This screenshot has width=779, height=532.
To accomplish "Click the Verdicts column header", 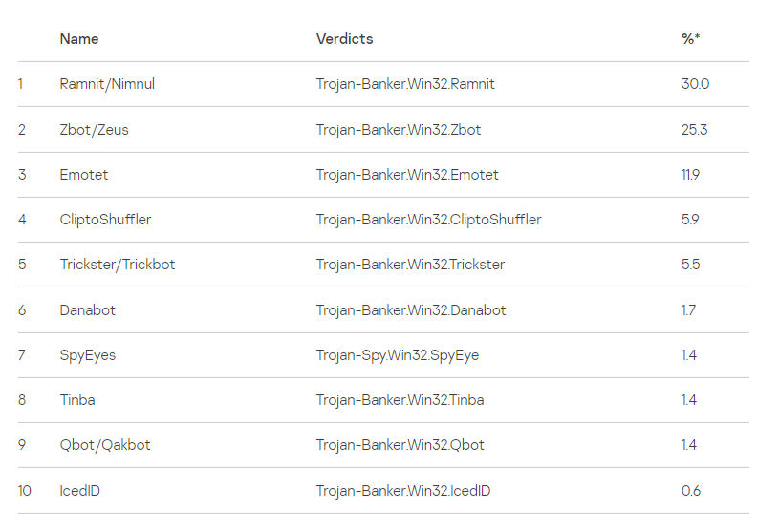I will coord(344,39).
